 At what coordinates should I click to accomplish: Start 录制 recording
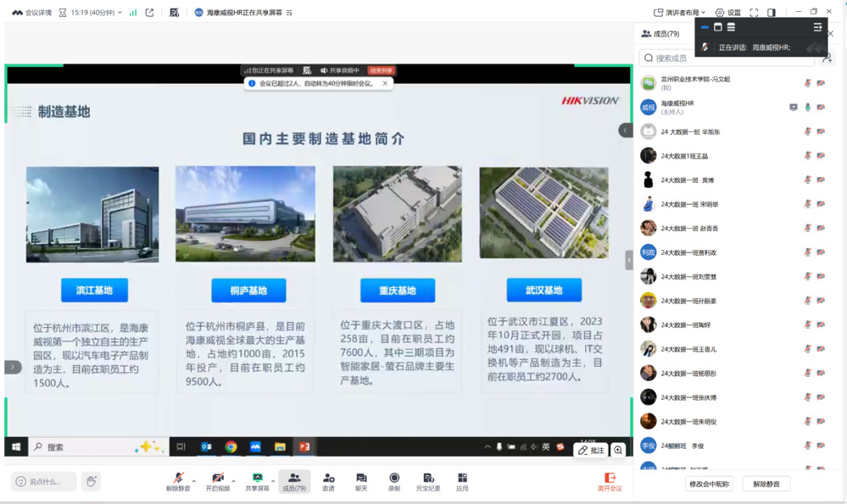point(394,482)
